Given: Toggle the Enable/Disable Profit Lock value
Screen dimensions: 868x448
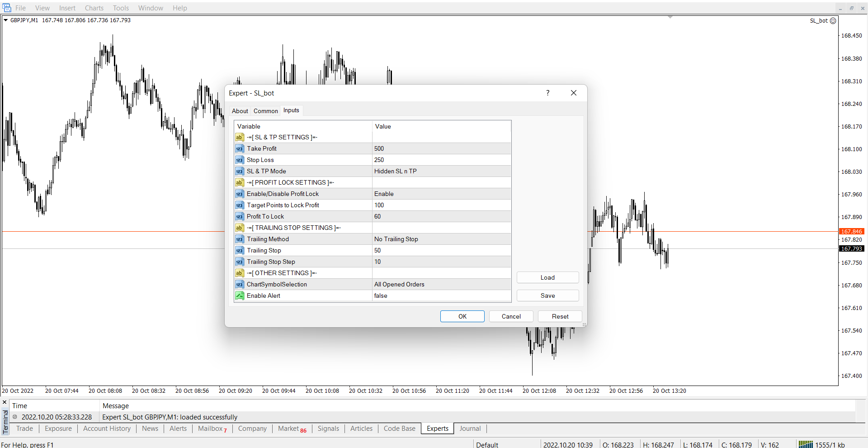Looking at the screenshot, I should tap(441, 194).
